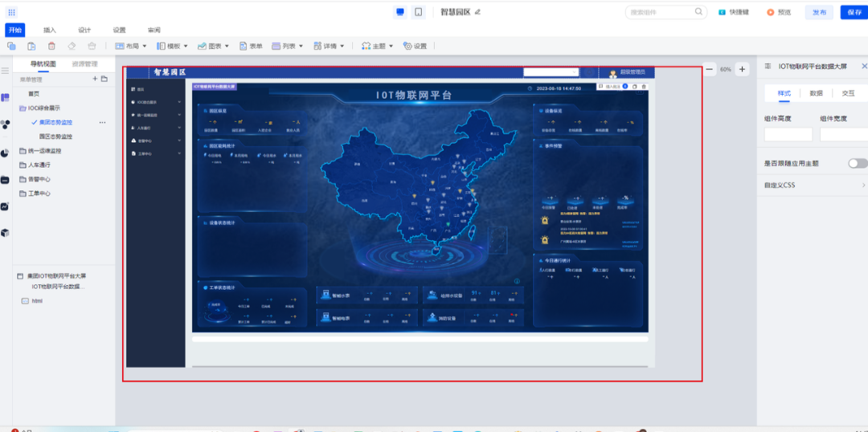Click the search magnifier icon

(698, 11)
